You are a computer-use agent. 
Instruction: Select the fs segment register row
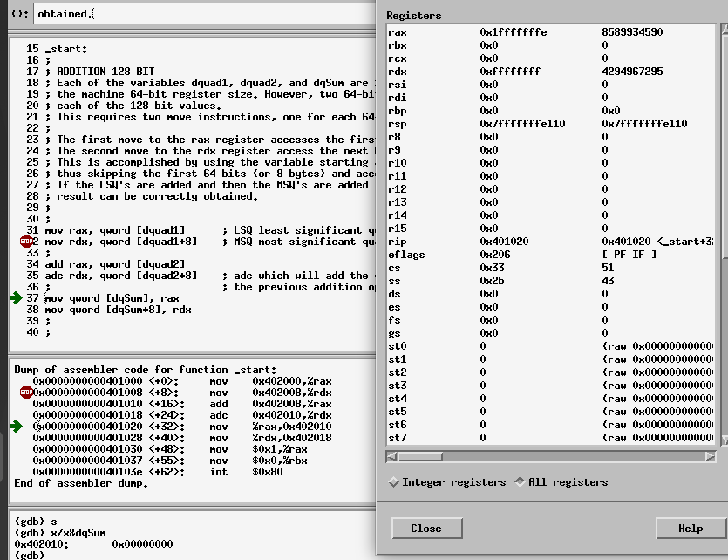[551, 319]
